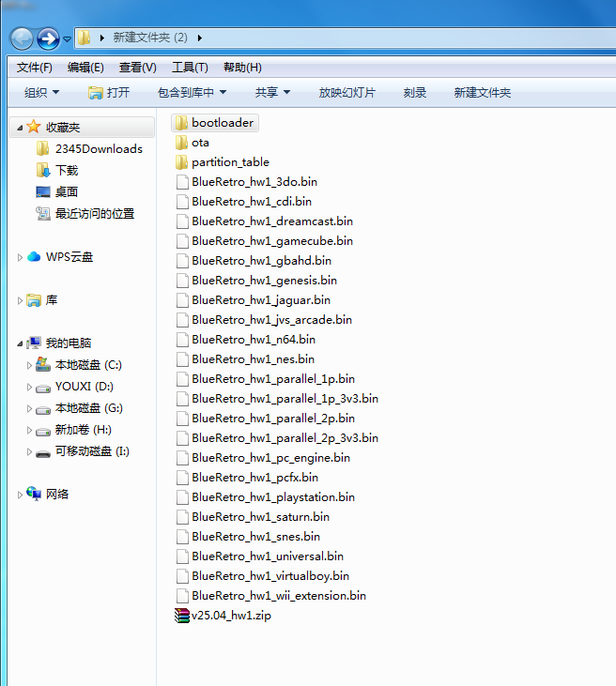The height and width of the screenshot is (686, 616).
Task: Select file name BlueRetro_hw1_parallel_1p_3v3.bin
Action: 285,399
